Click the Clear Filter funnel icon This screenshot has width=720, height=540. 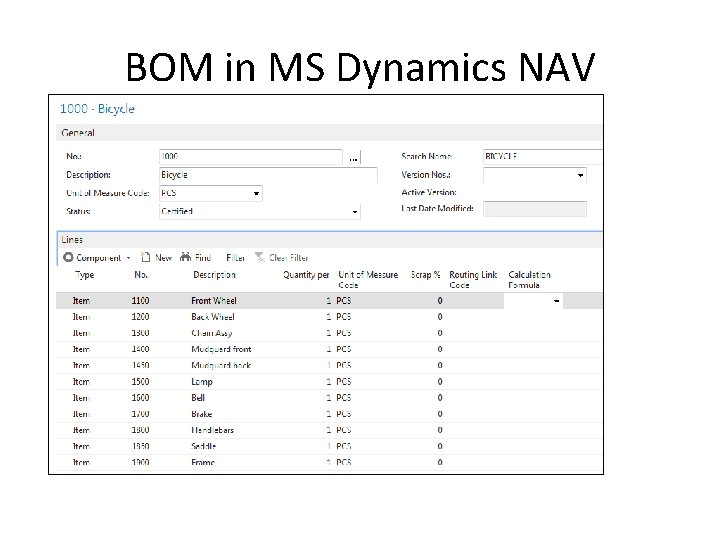point(260,257)
